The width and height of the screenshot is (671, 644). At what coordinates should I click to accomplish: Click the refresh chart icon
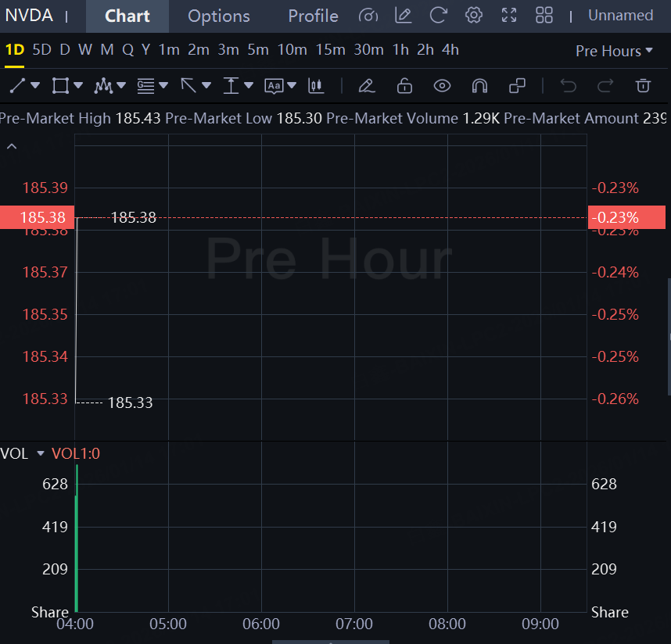click(x=439, y=15)
